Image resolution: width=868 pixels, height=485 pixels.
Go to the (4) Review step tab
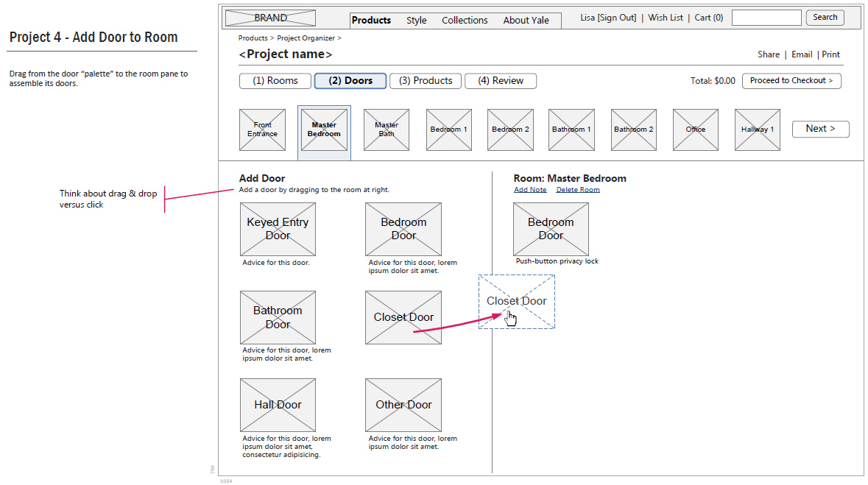pyautogui.click(x=501, y=81)
